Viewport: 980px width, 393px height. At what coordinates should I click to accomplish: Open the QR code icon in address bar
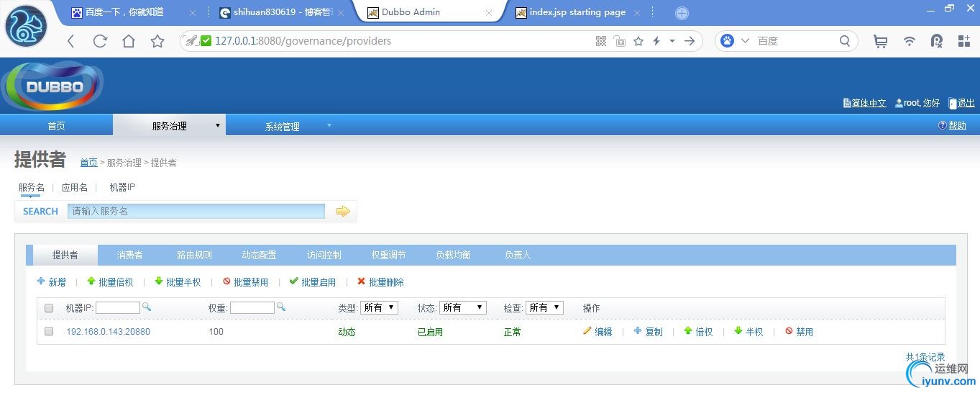(601, 41)
